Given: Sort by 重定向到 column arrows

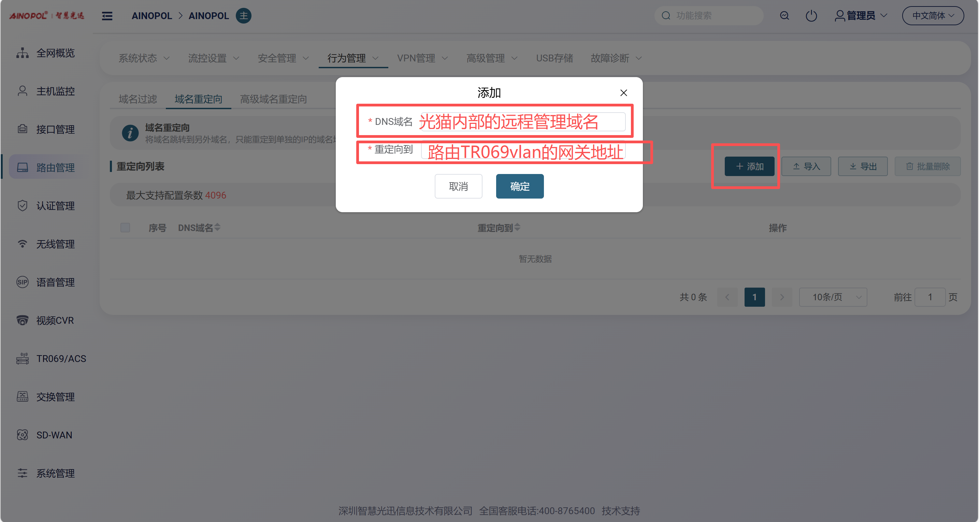Looking at the screenshot, I should click(517, 228).
